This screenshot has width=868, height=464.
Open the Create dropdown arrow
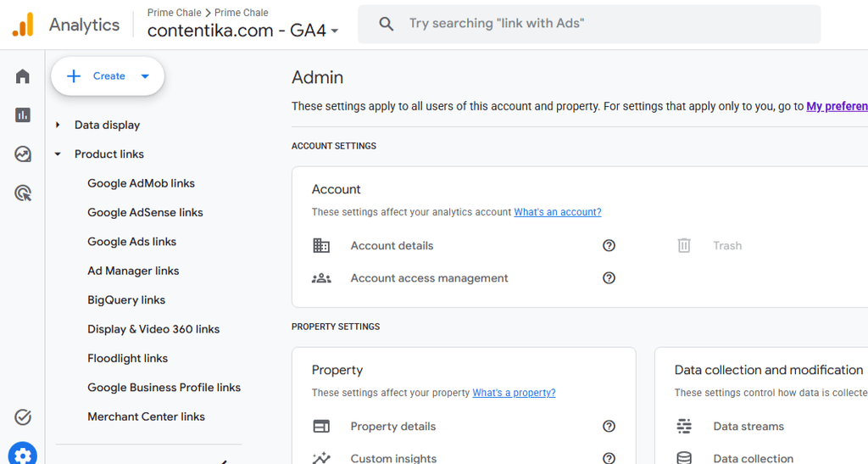tap(145, 76)
